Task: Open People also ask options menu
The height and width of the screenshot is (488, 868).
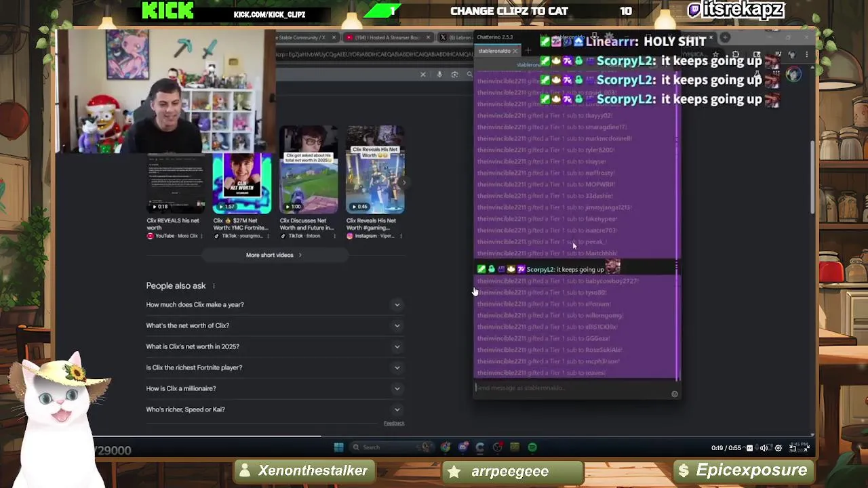Action: [x=214, y=286]
